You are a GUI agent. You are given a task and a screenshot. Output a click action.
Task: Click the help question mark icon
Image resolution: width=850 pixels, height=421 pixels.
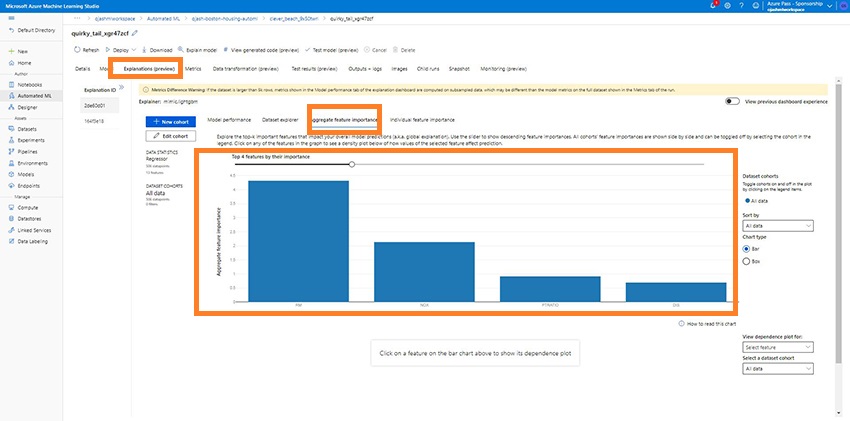pyautogui.click(x=741, y=5)
